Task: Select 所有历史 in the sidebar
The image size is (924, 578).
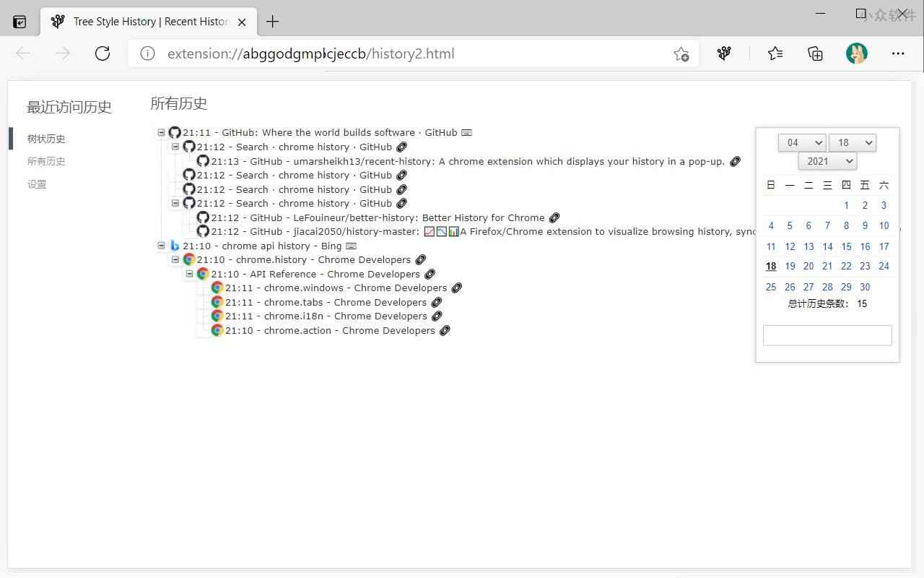Action: [46, 161]
